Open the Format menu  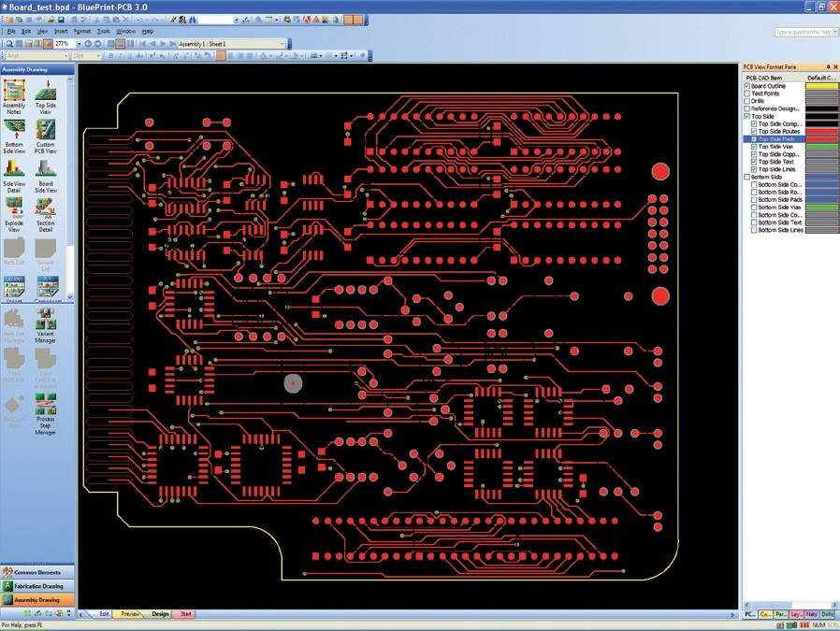click(x=82, y=32)
